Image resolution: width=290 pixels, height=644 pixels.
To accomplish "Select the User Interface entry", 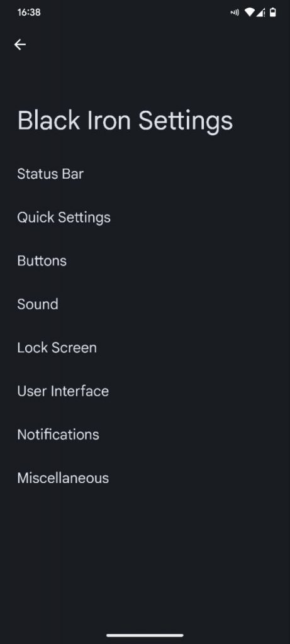I will click(145, 391).
